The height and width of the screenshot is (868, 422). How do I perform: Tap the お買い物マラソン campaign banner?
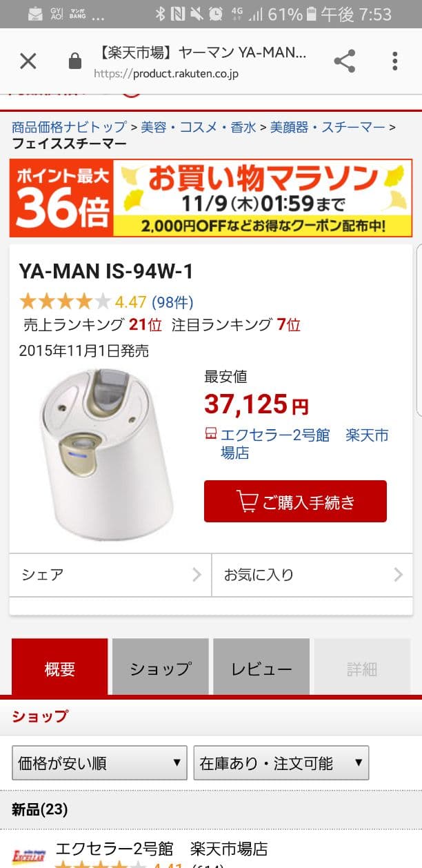point(211,198)
